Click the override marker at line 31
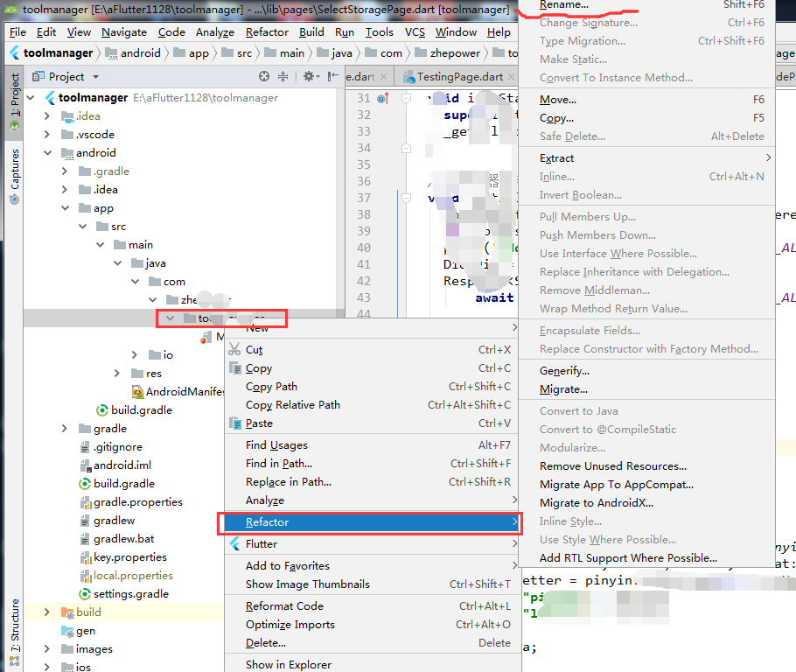The image size is (796, 672). point(383,99)
